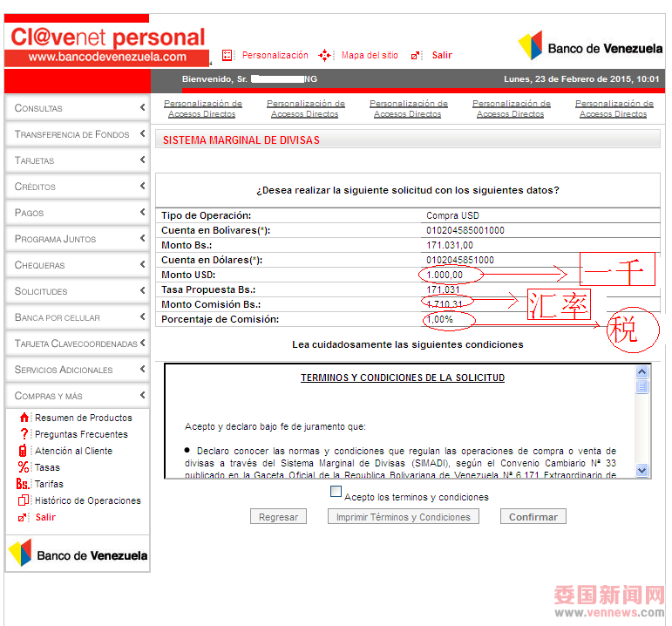This screenshot has width=672, height=626.
Task: Open Histórico de Operaciones link
Action: (88, 500)
